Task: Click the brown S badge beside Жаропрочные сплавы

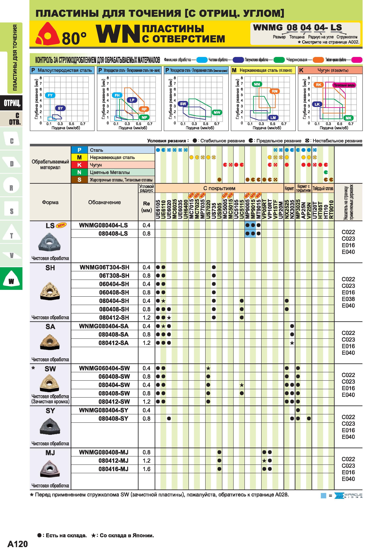Action: tap(79, 180)
